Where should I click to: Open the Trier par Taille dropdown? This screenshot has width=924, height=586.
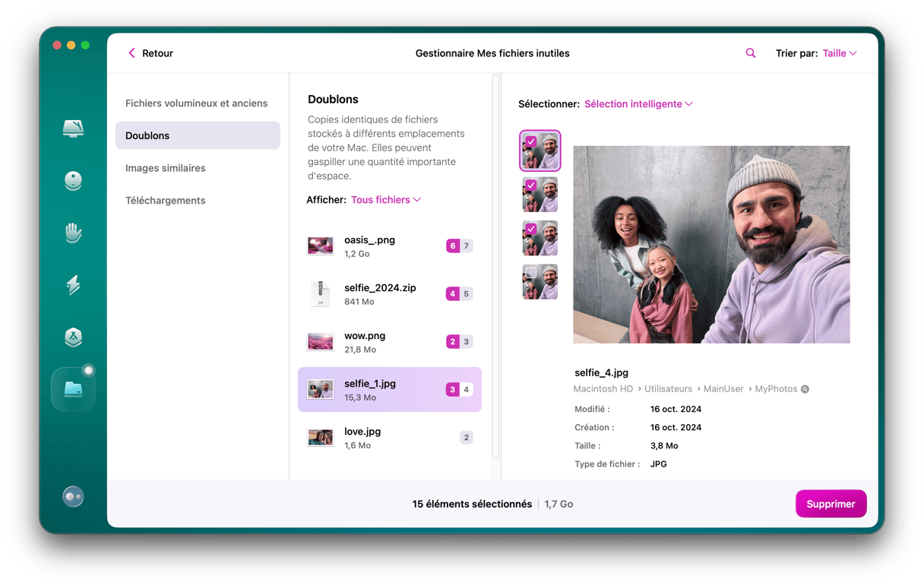[840, 53]
